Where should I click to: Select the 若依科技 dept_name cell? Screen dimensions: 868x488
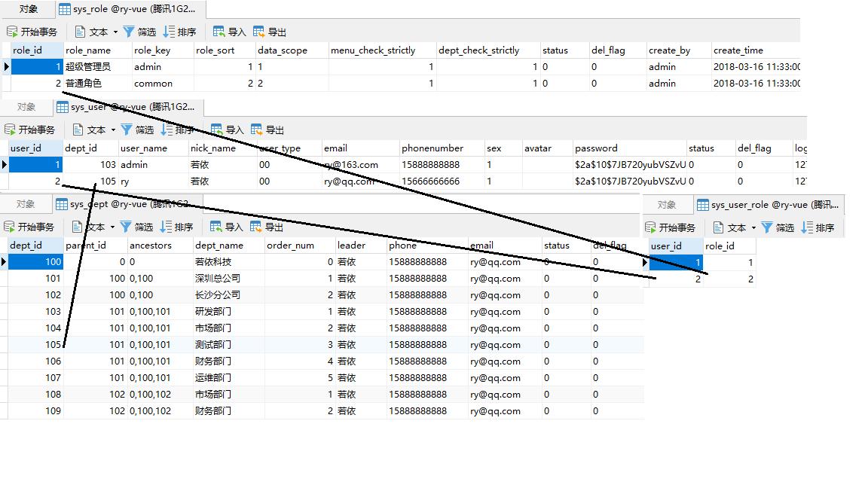pos(228,262)
